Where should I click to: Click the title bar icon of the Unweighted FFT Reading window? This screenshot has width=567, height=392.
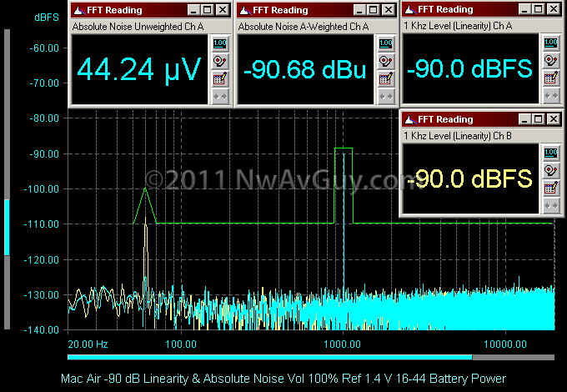click(79, 11)
